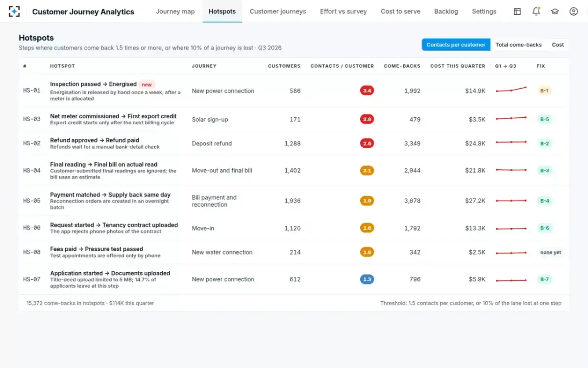The image size is (588, 368).
Task: Click the $27.2K cost value
Action: (475, 201)
